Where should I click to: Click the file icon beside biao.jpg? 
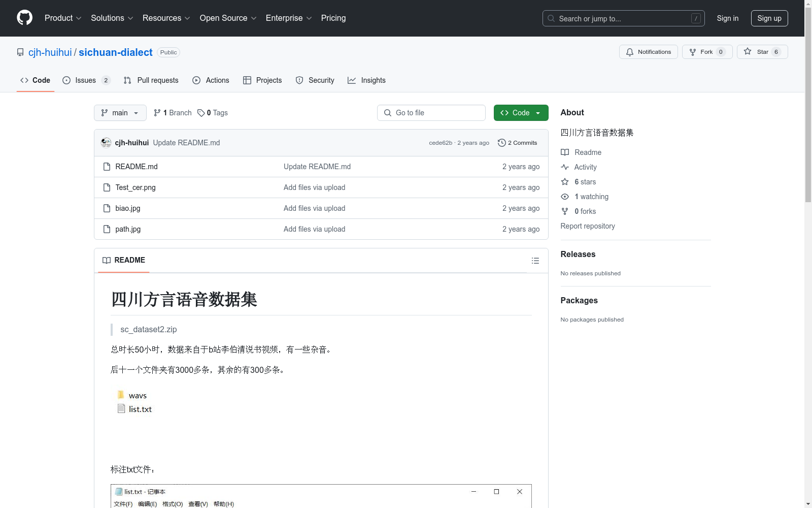(x=107, y=208)
